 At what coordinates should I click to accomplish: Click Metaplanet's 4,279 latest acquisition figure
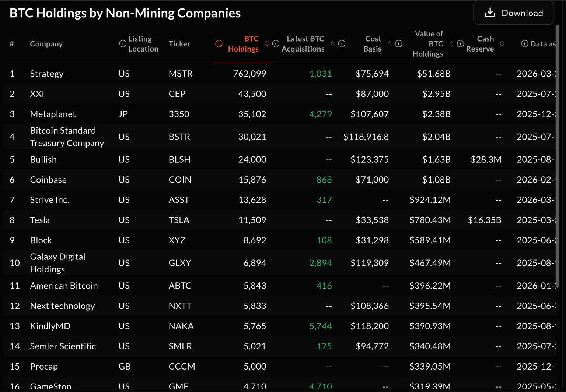(321, 114)
